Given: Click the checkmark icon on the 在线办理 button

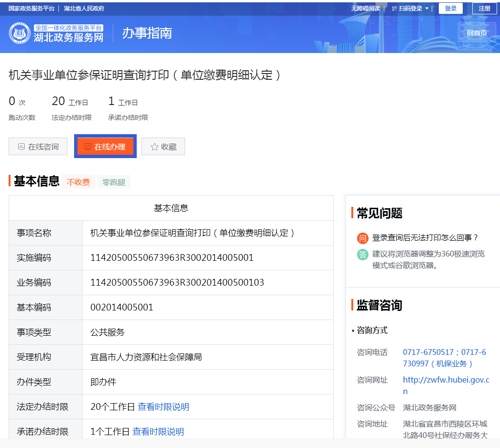Looking at the screenshot, I should click(x=88, y=147).
